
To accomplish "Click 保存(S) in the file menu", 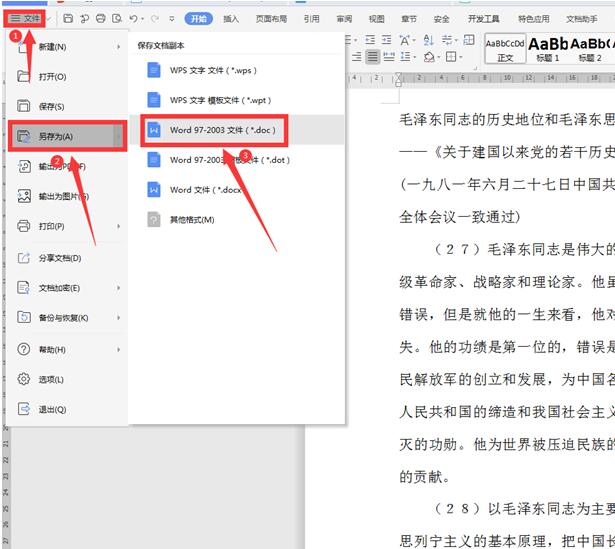I will pos(52,106).
